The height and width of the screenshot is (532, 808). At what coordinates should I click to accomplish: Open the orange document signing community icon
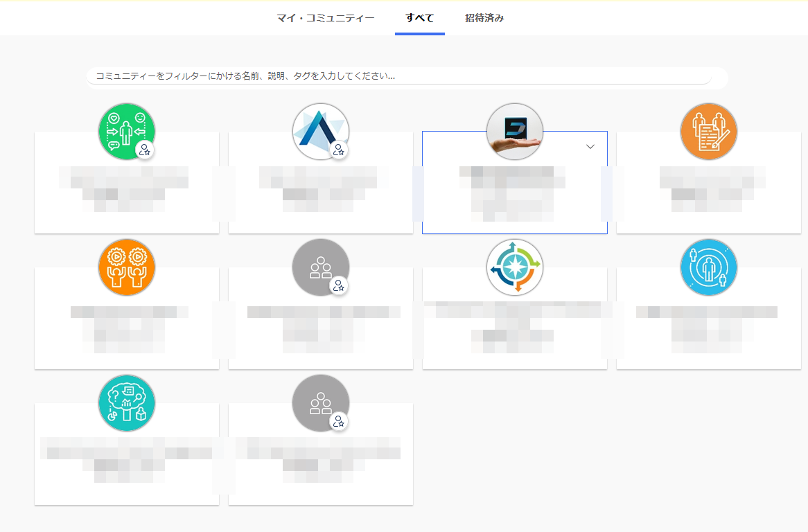pos(708,131)
